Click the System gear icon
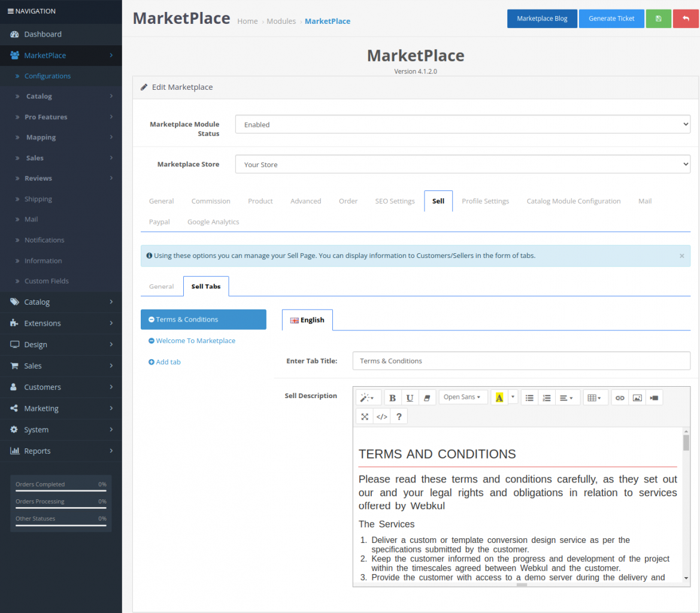 click(14, 430)
